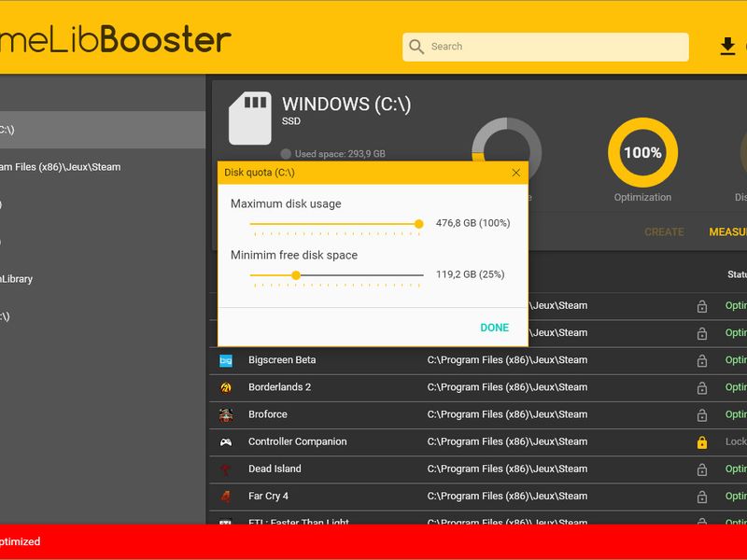Click the MEASURE button
Image resolution: width=747 pixels, height=560 pixels.
pos(728,231)
